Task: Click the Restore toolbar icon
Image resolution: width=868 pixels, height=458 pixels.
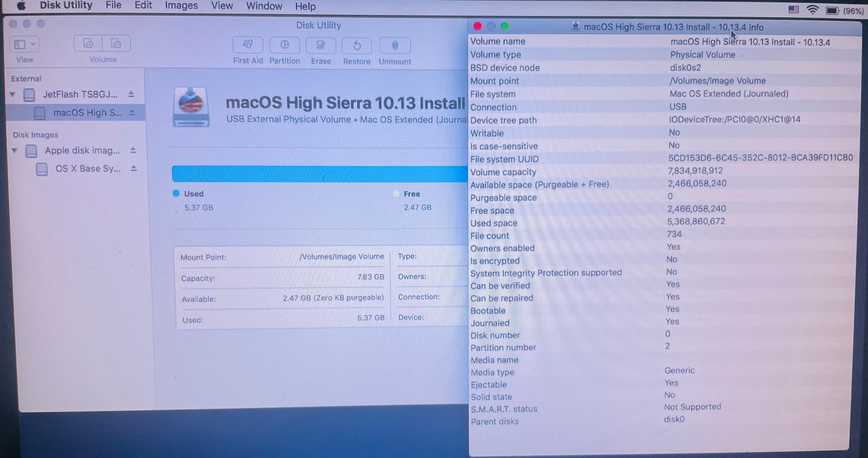Action: point(357,45)
